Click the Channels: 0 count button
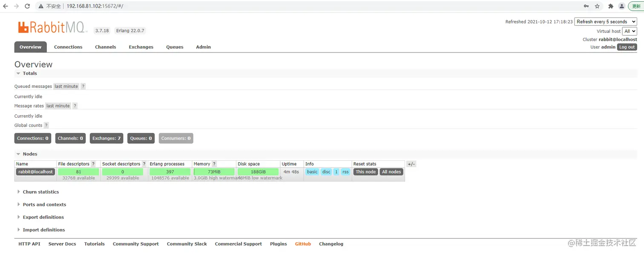This screenshot has width=644, height=255. point(70,138)
